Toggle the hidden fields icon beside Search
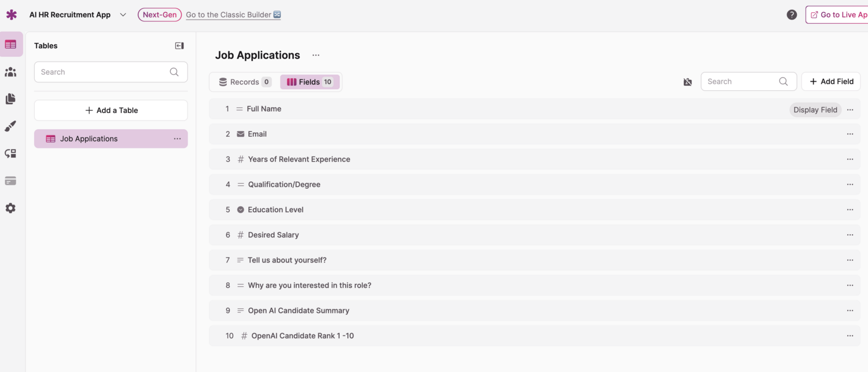Screen dimensions: 868x372 [x=687, y=82]
